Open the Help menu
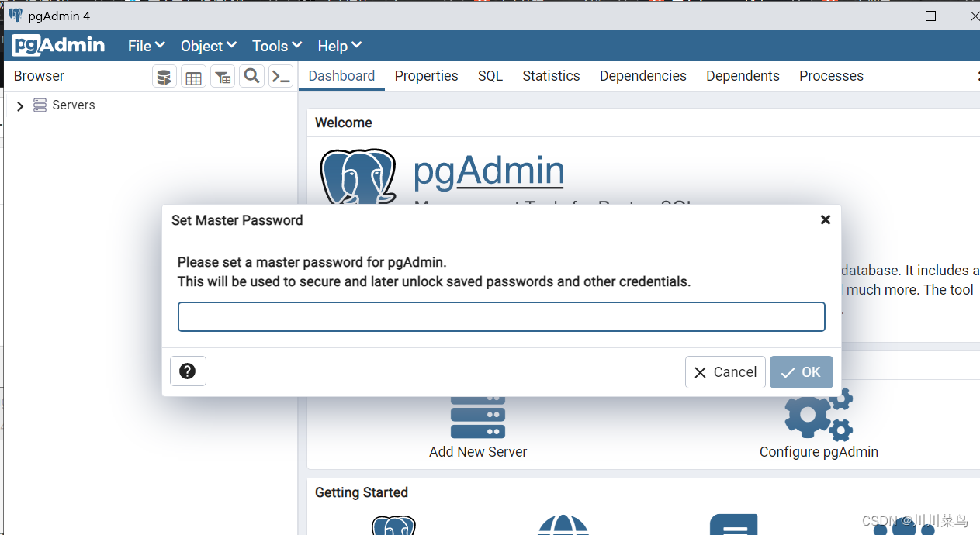The width and height of the screenshot is (980, 535). (x=340, y=46)
